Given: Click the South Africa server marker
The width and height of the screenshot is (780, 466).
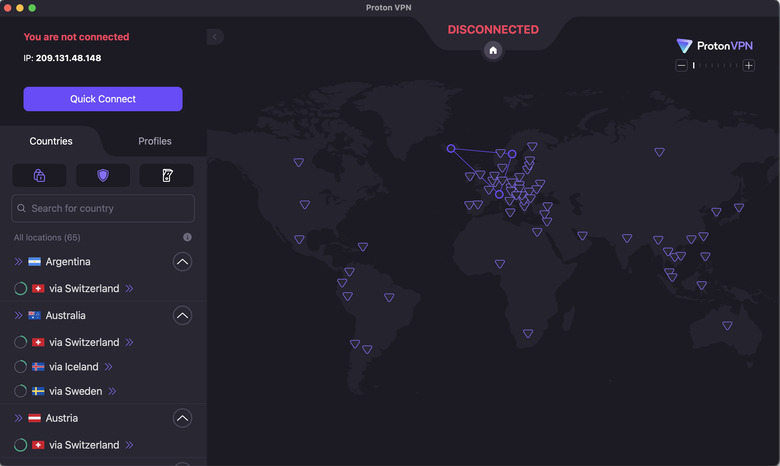Looking at the screenshot, I should 528,334.
